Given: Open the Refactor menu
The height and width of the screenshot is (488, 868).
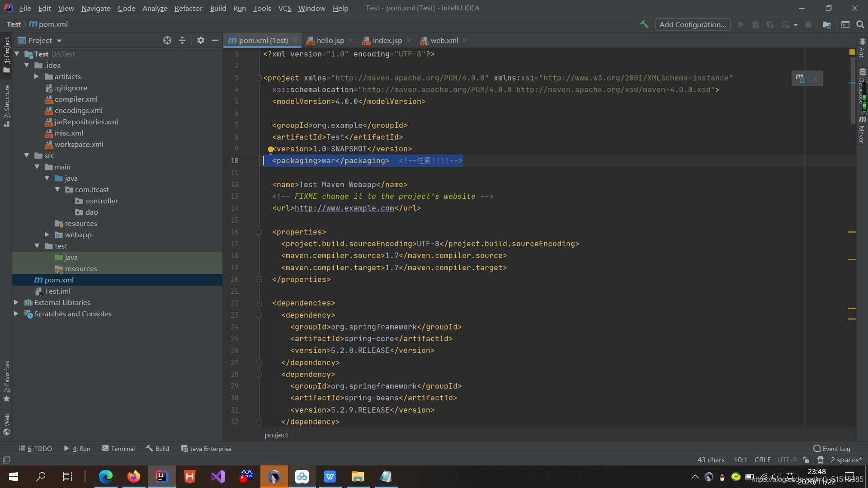Looking at the screenshot, I should 188,8.
